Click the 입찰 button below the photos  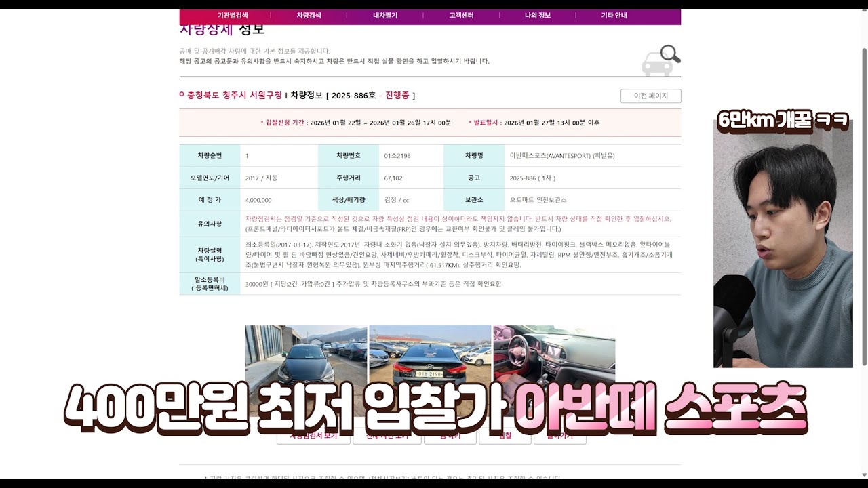[x=505, y=436]
